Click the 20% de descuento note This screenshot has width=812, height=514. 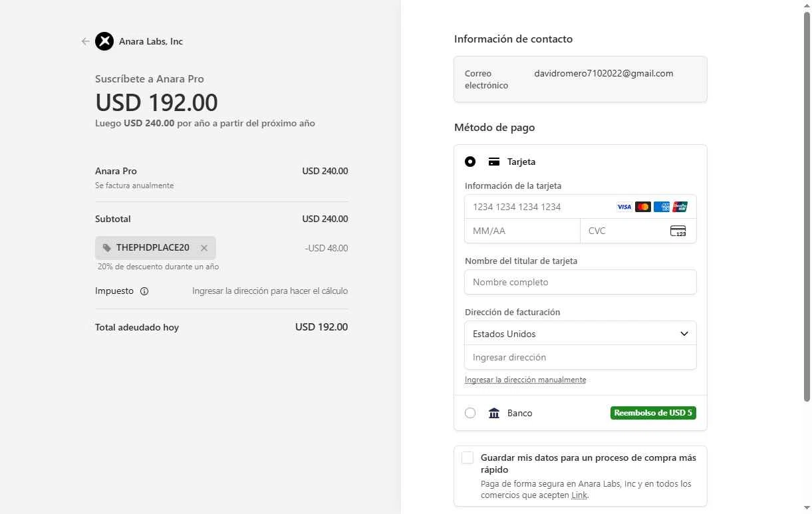[x=158, y=267]
